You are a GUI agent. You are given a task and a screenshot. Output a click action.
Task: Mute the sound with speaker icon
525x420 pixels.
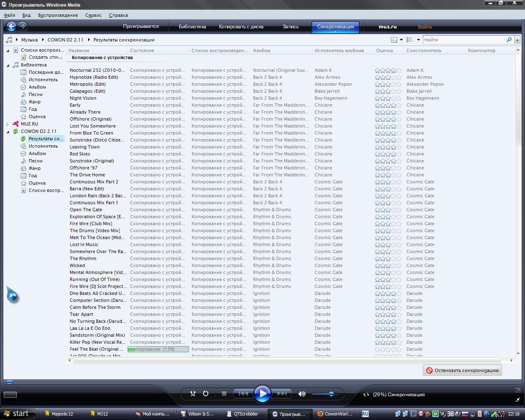point(302,394)
